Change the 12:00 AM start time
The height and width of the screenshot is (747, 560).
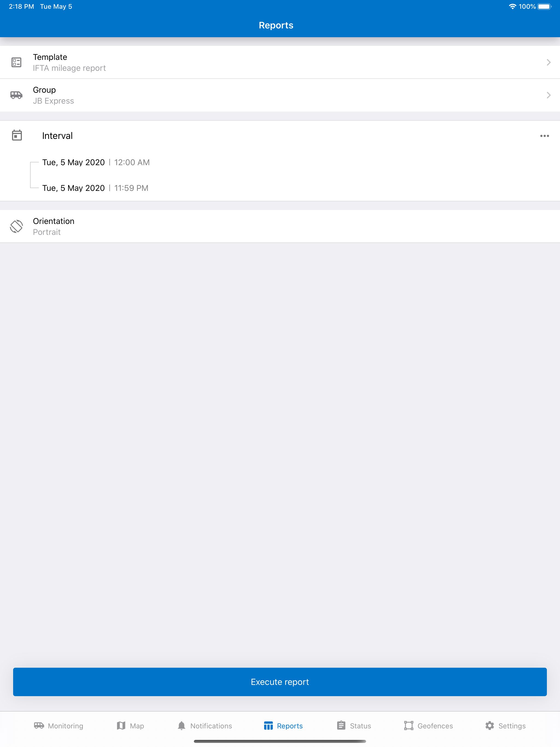(x=132, y=162)
